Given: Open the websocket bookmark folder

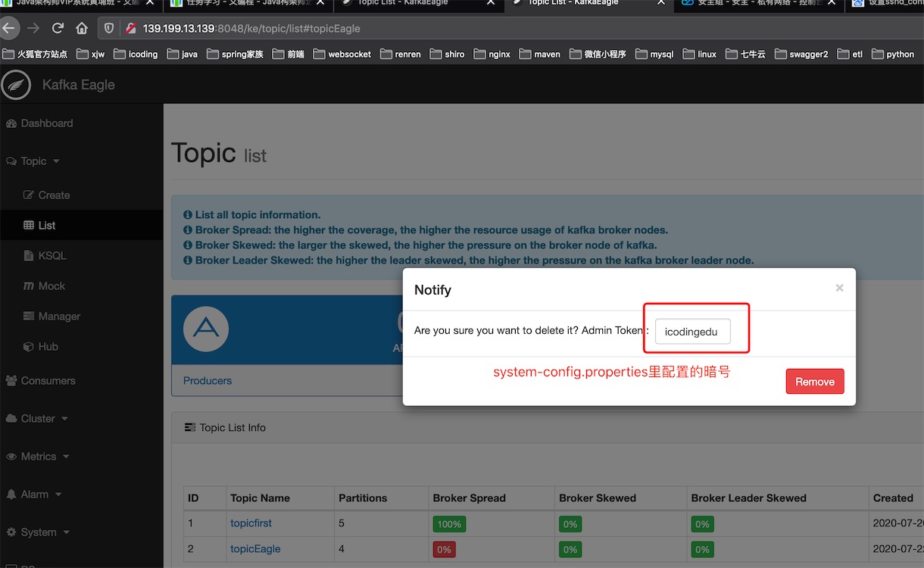Looking at the screenshot, I should (342, 55).
